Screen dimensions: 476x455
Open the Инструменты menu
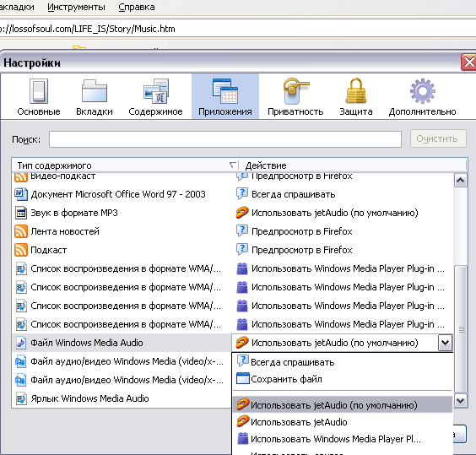(x=76, y=7)
